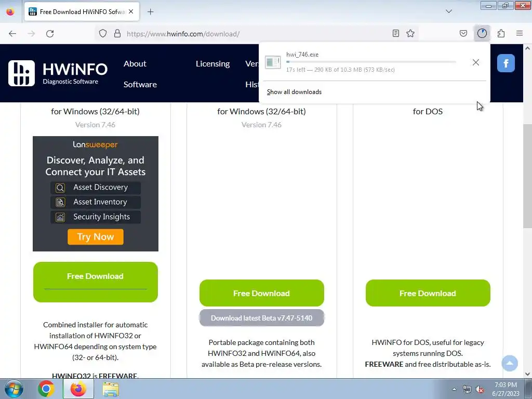Open the clock showing 7:03 PM
532x399 pixels.
click(x=506, y=389)
